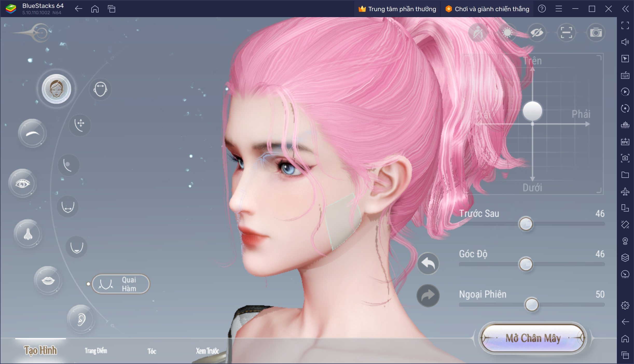Click the Mở Chân Mây button
This screenshot has width=634, height=364.
coord(533,338)
